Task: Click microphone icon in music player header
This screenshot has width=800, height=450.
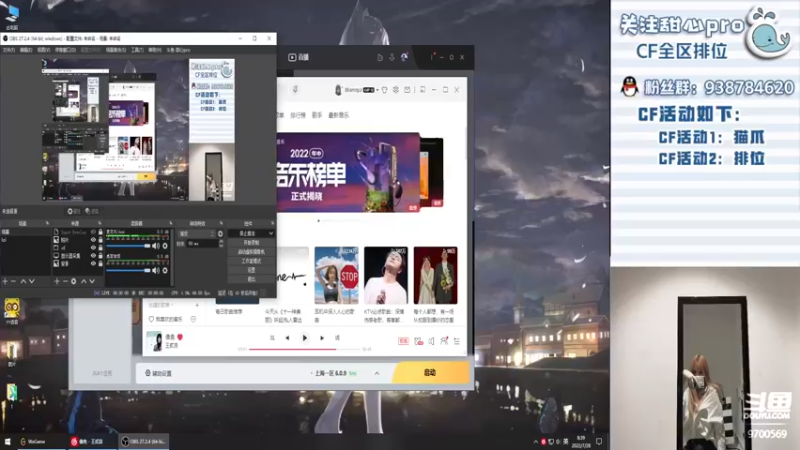Action: tap(295, 90)
